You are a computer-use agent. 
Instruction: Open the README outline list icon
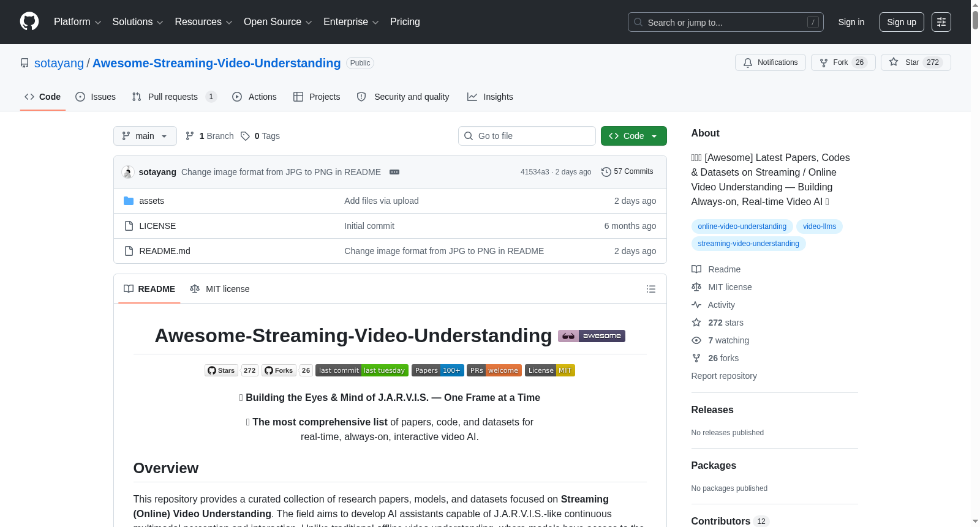[x=651, y=289]
